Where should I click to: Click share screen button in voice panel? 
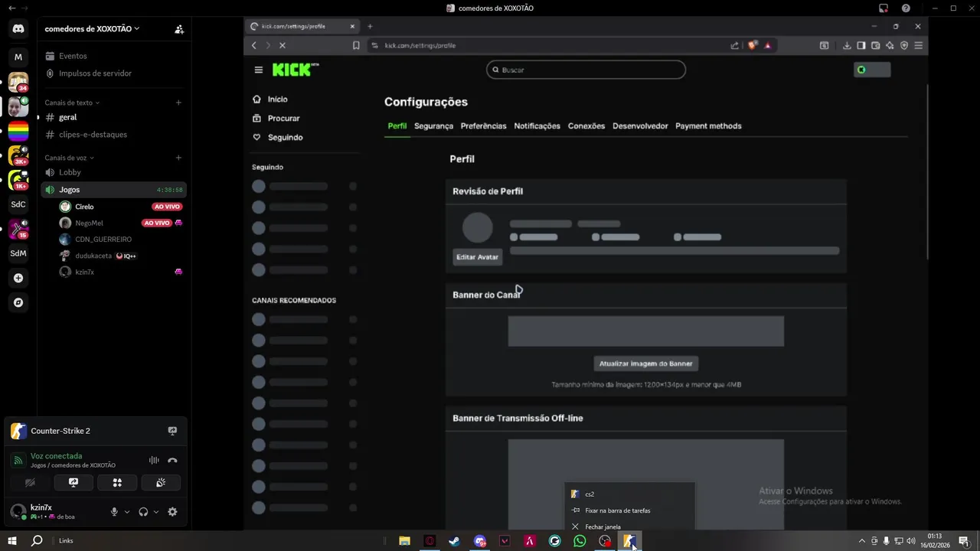point(73,483)
